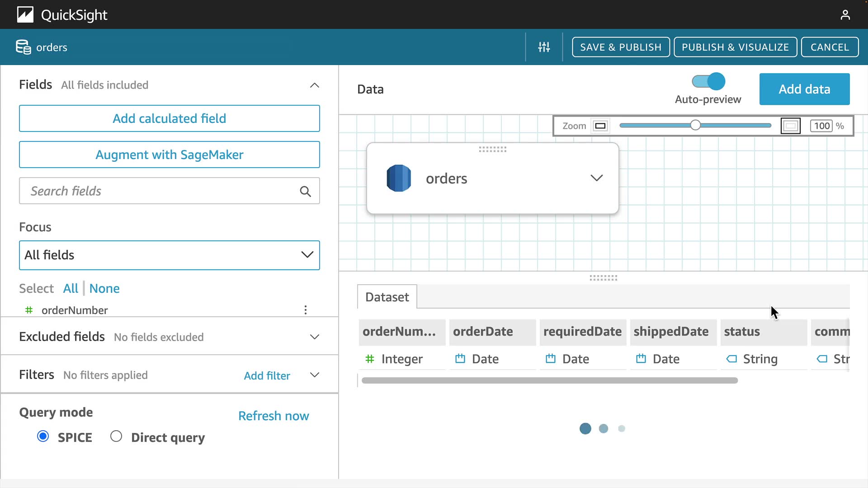Click Save & Publish button

[620, 47]
